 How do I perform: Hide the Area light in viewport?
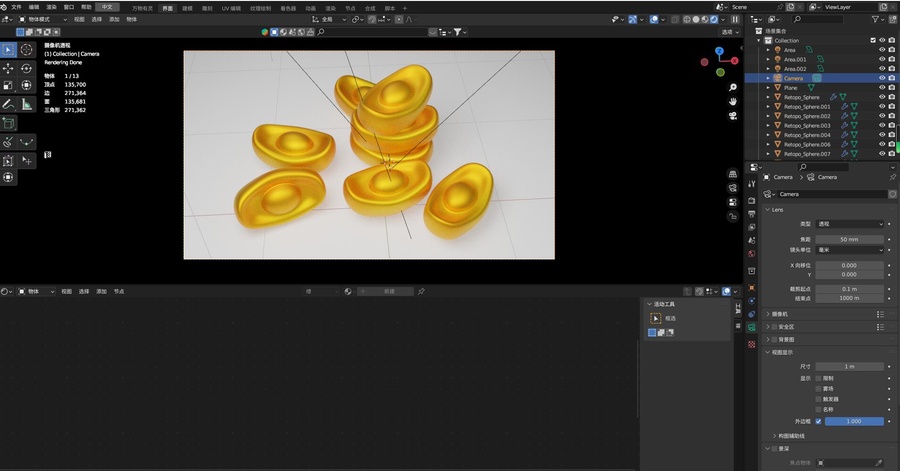pyautogui.click(x=882, y=50)
